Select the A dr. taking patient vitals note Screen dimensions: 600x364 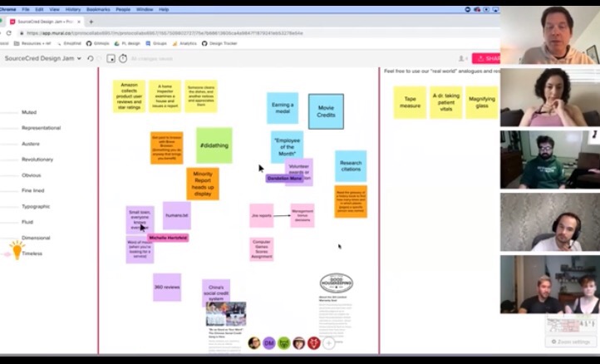point(445,102)
